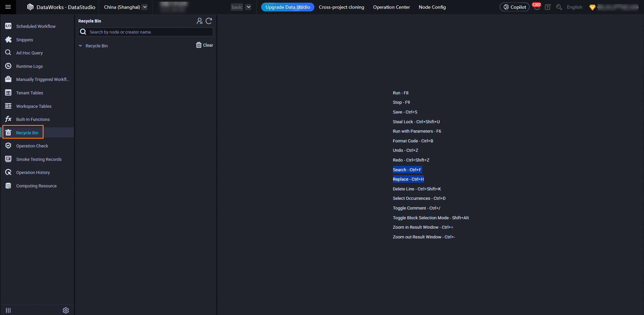Image resolution: width=644 pixels, height=315 pixels.
Task: Click the Search - Ctrl+F shortcut hint
Action: click(407, 170)
